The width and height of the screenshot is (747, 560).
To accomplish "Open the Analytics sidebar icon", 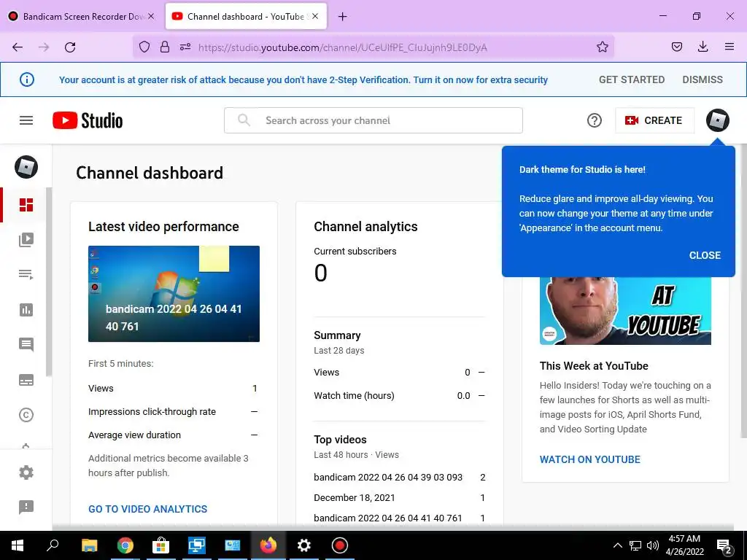I will (x=26, y=310).
